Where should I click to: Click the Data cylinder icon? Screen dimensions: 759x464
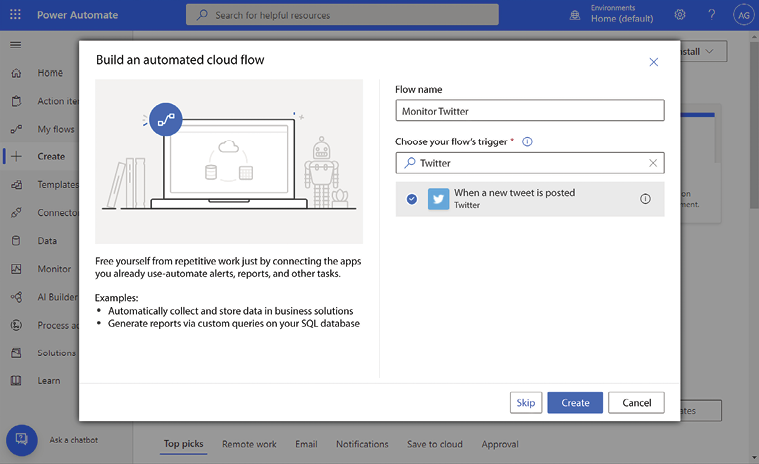[16, 240]
